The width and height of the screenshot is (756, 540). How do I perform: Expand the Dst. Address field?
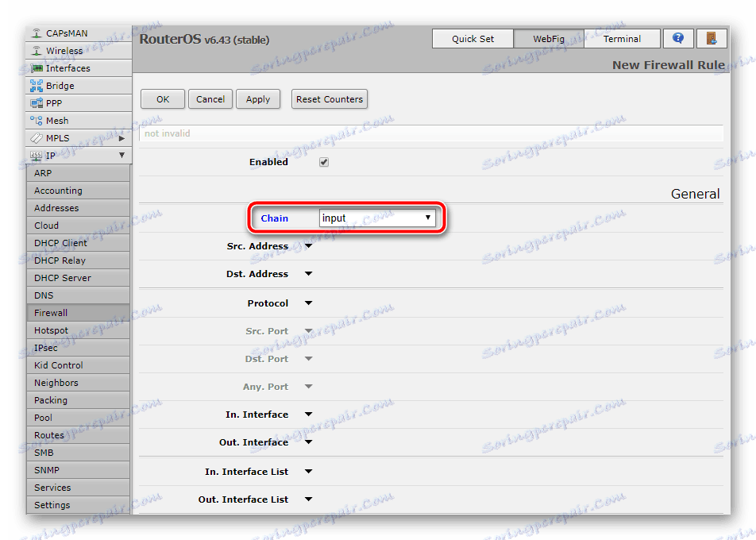click(309, 274)
